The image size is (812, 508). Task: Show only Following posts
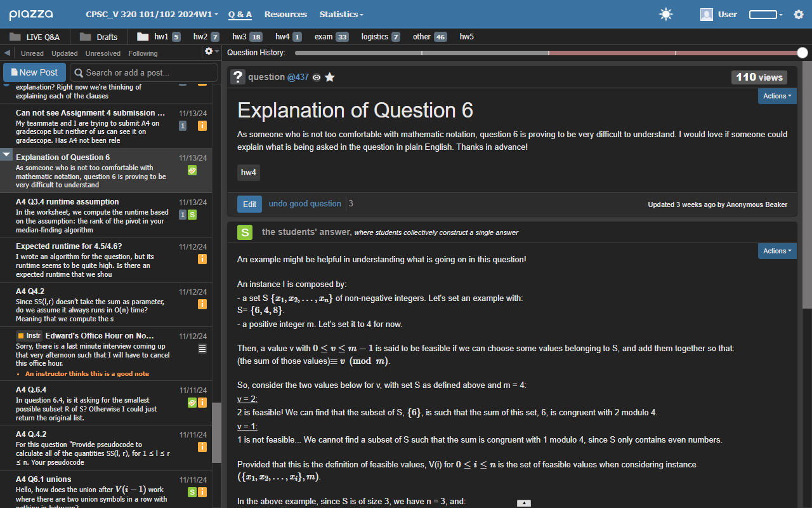(143, 53)
